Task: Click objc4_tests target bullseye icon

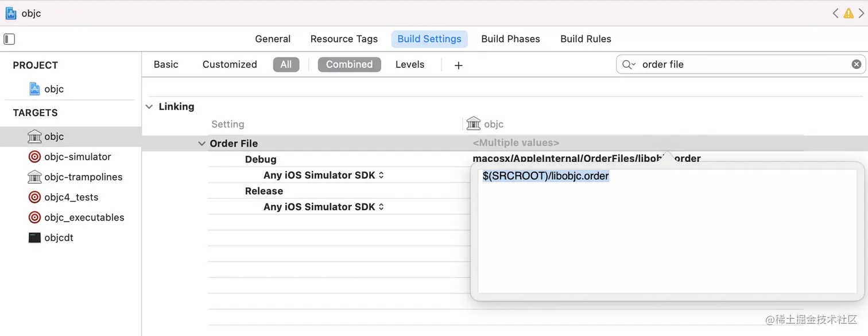Action: point(34,197)
